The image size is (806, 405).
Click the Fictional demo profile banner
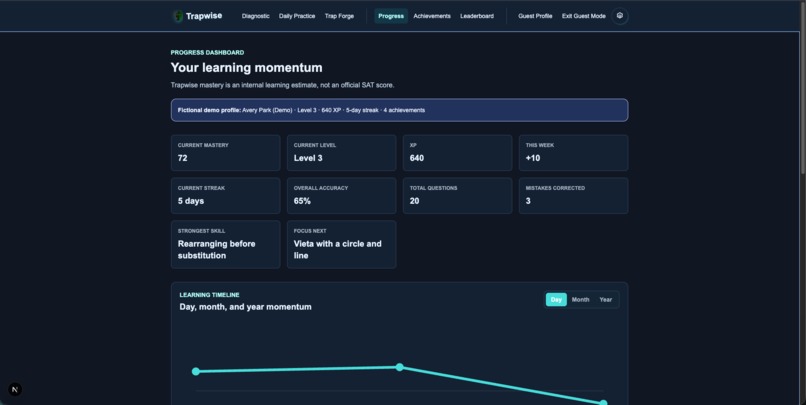click(x=399, y=110)
